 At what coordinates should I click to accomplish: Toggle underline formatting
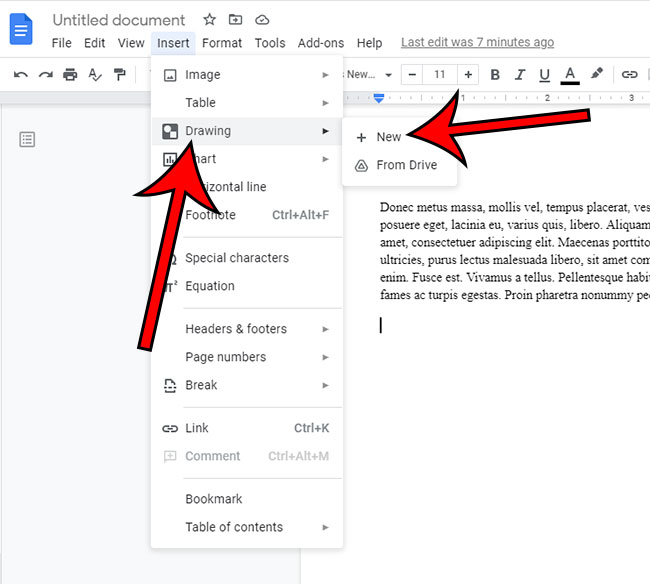point(545,75)
